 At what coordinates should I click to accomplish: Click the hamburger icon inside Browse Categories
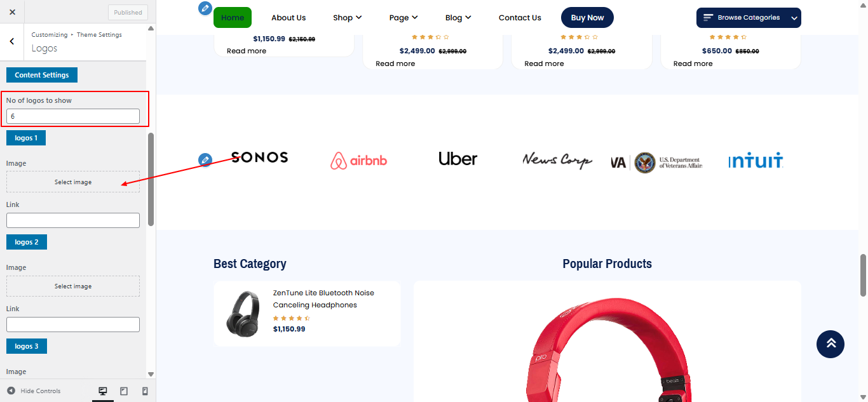(x=708, y=17)
